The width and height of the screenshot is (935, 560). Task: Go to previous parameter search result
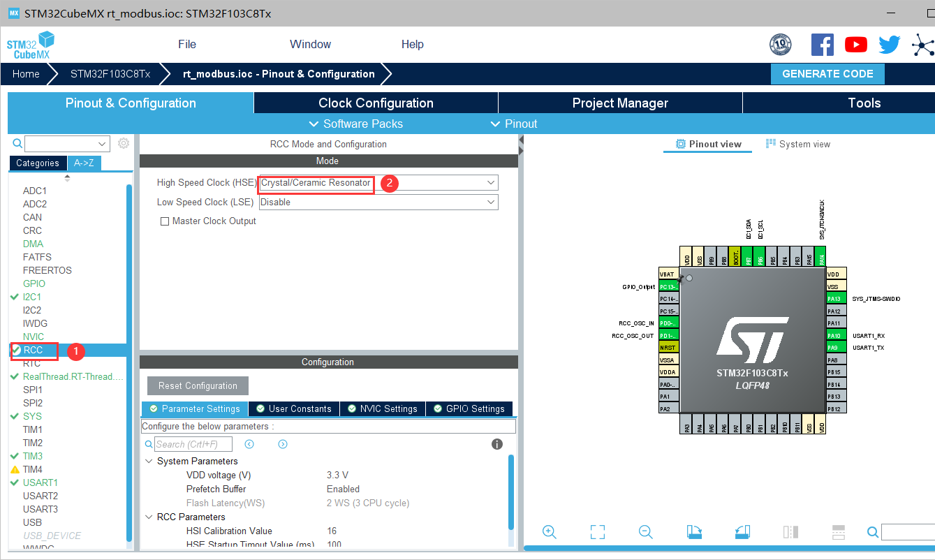click(x=249, y=444)
